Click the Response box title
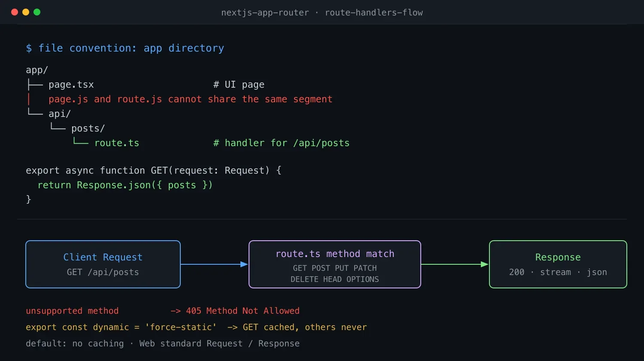The width and height of the screenshot is (644, 361). point(558,257)
